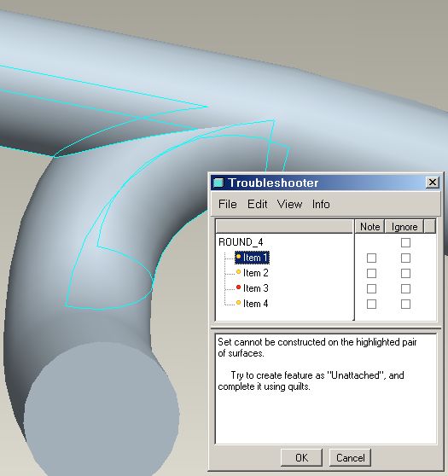Click the yellow status dot of Item 4

[x=238, y=302]
